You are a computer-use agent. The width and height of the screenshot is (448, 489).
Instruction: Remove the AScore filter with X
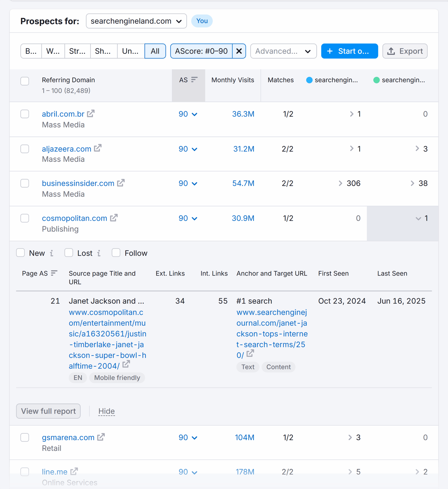[239, 51]
